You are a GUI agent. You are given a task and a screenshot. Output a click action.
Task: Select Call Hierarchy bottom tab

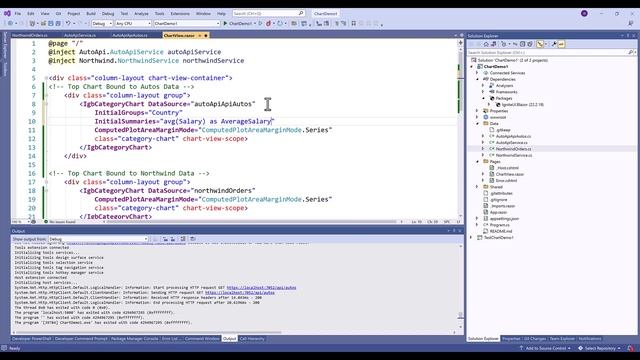[252, 339]
